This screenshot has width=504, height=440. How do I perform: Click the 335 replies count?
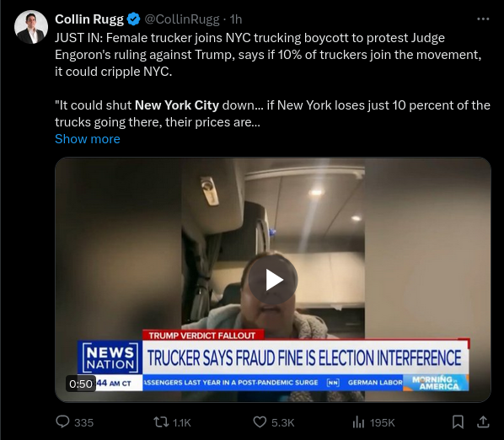[x=84, y=422]
